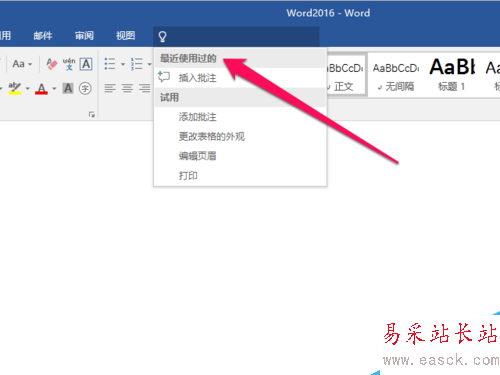Toggle Character Shading icon
Viewport: 500px width, 375px height.
coord(68,88)
